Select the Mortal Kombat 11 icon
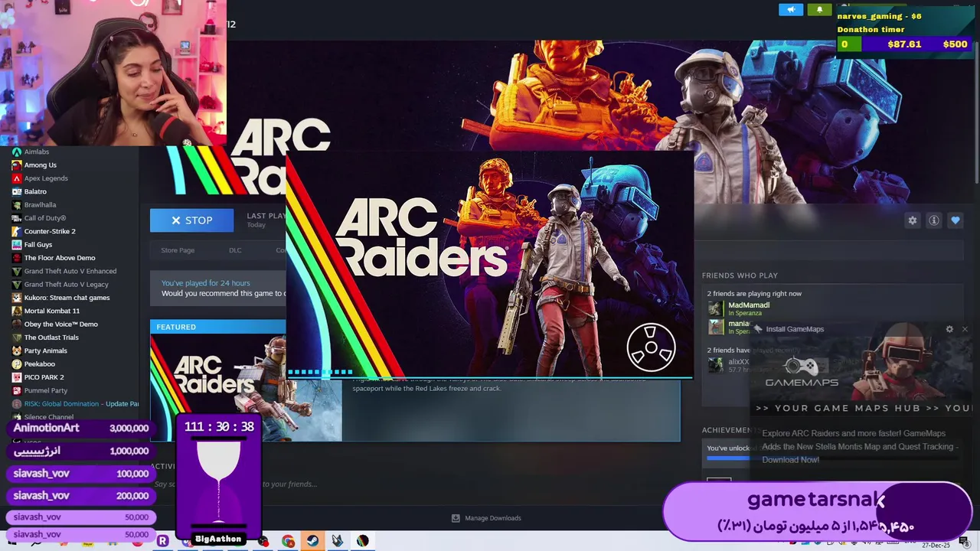The height and width of the screenshot is (551, 980). (x=16, y=311)
